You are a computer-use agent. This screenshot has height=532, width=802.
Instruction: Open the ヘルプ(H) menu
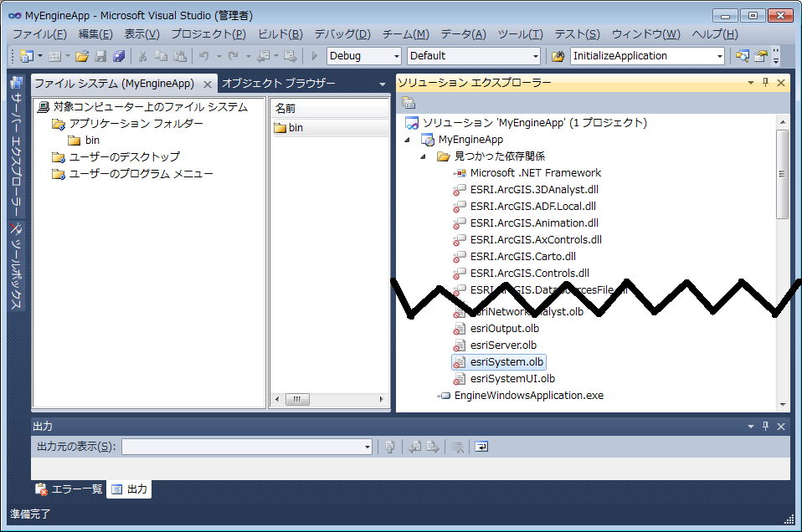(x=715, y=34)
